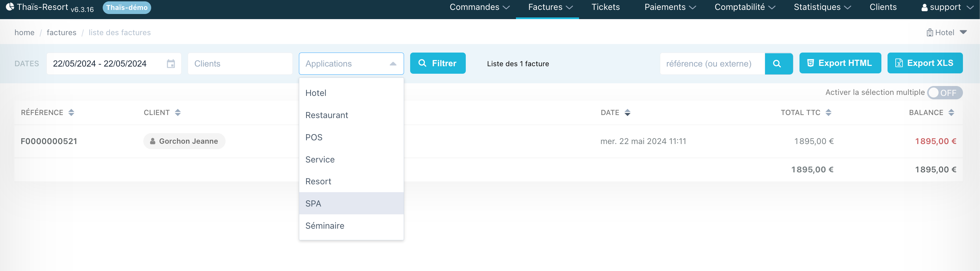
Task: Sort by Référence column arrows
Action: pos(71,113)
